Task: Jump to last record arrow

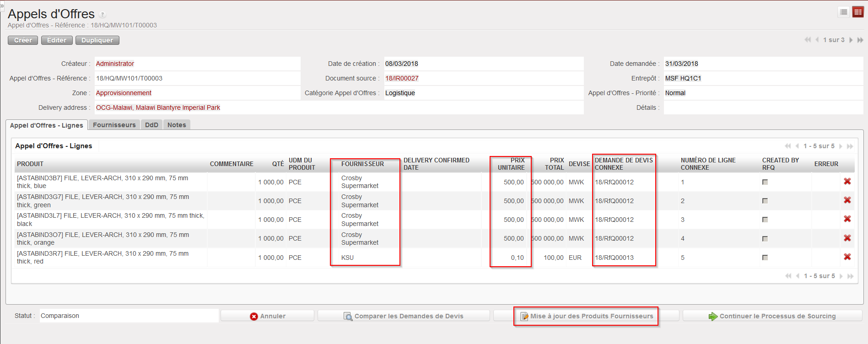Action: [860, 40]
